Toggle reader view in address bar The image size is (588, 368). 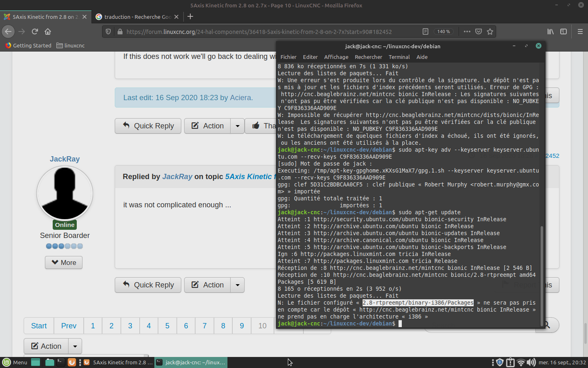pos(425,31)
